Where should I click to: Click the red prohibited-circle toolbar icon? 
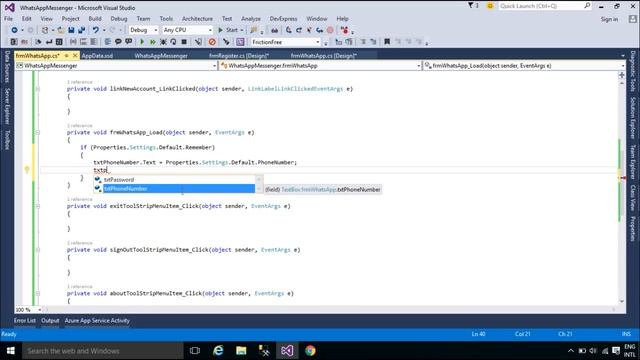[212, 42]
